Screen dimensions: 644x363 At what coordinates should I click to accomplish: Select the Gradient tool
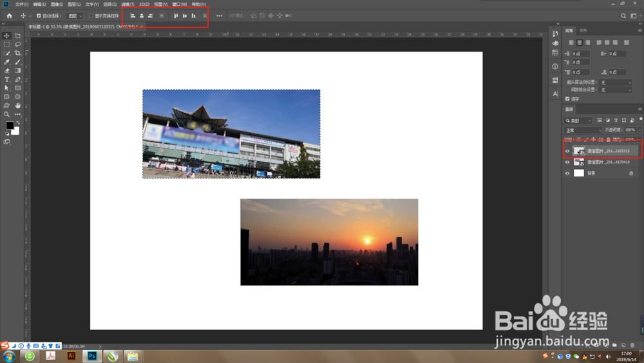(x=17, y=71)
